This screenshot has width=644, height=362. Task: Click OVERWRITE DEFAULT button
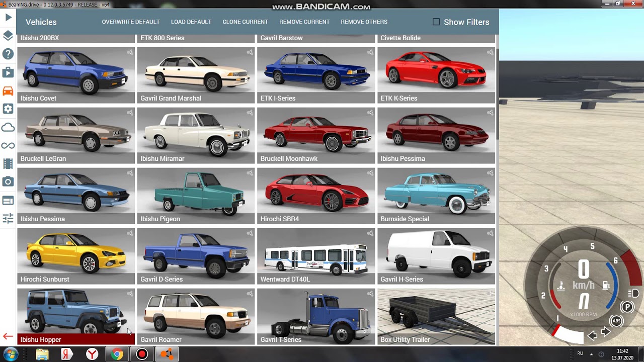[x=131, y=22]
